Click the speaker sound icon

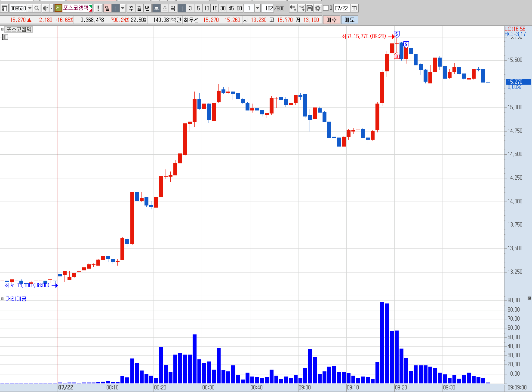coord(45,8)
